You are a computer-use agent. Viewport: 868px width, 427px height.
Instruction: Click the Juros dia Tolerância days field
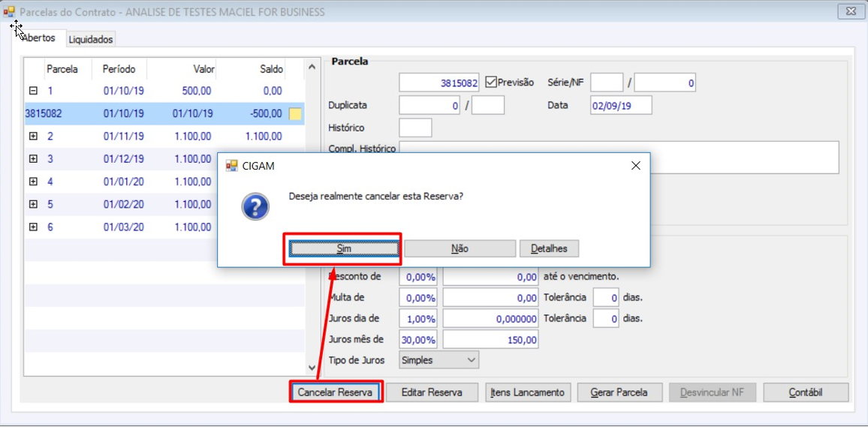point(606,319)
